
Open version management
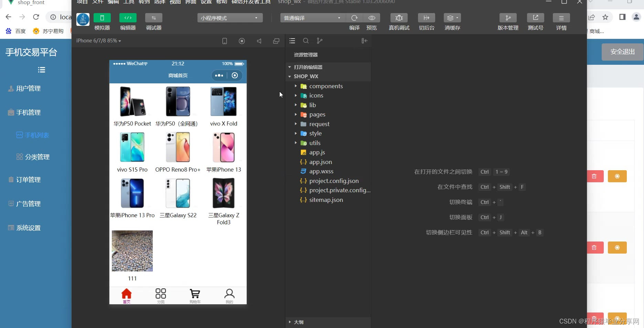(508, 18)
